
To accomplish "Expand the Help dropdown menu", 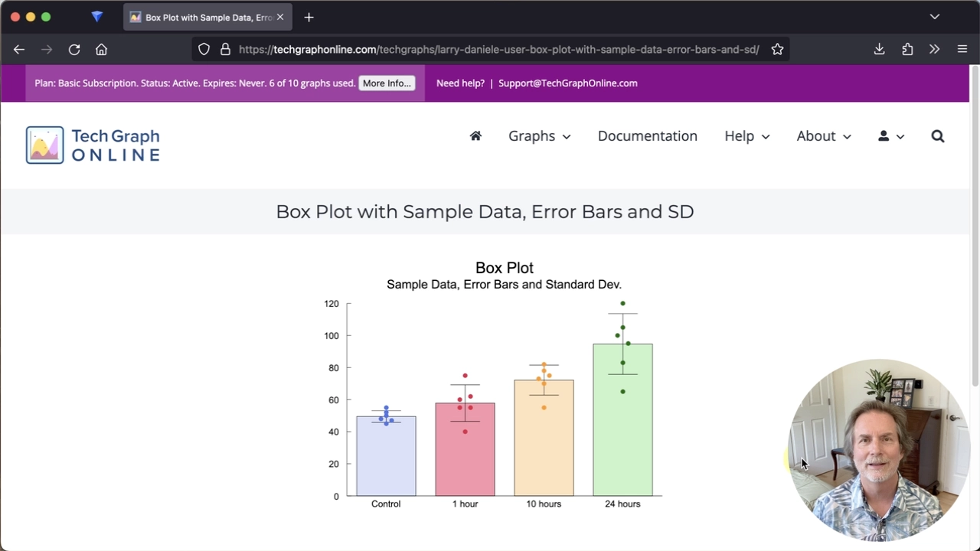I will tap(746, 136).
